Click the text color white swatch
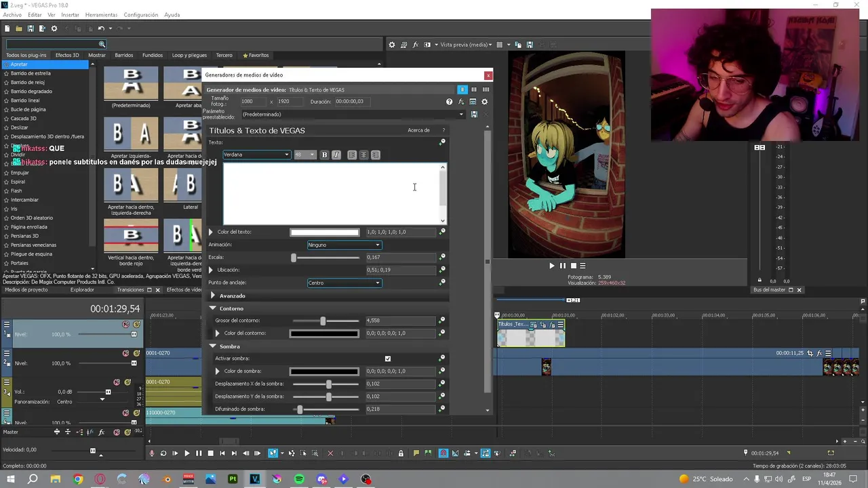This screenshot has width=868, height=488. click(x=325, y=232)
